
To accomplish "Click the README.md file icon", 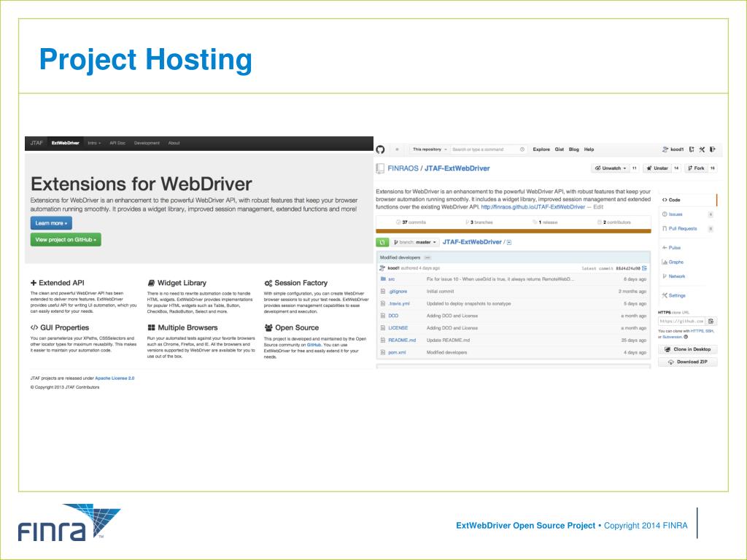I will pos(383,341).
